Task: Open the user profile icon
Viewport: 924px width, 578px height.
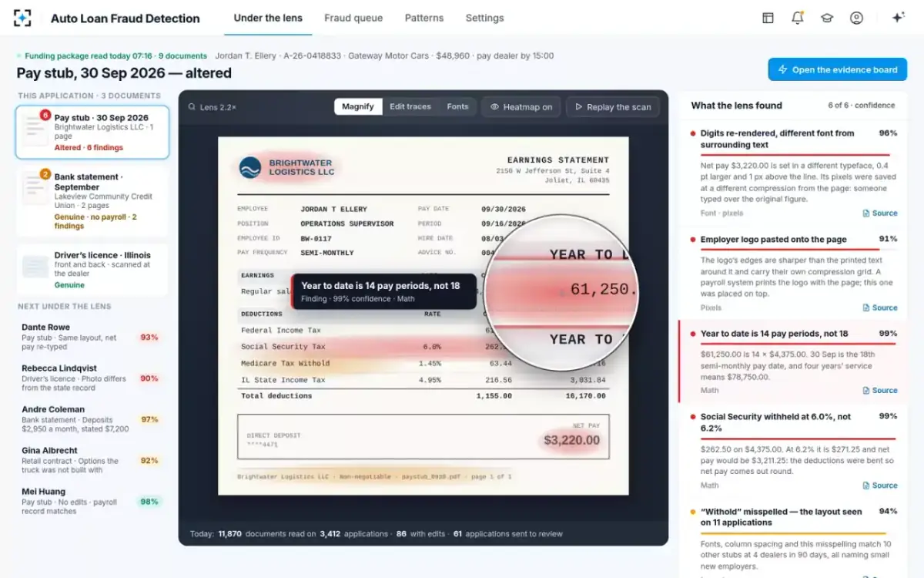Action: point(856,18)
